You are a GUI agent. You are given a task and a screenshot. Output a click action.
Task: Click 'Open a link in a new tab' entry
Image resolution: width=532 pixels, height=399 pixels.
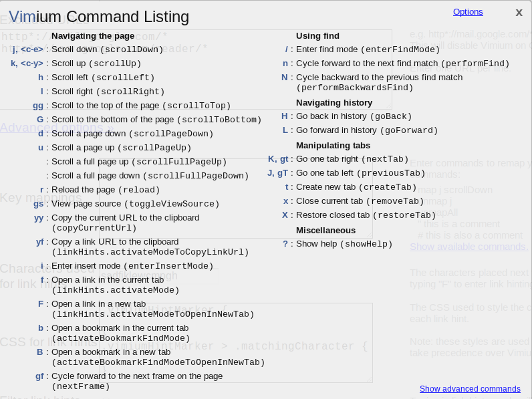pyautogui.click(x=153, y=309)
